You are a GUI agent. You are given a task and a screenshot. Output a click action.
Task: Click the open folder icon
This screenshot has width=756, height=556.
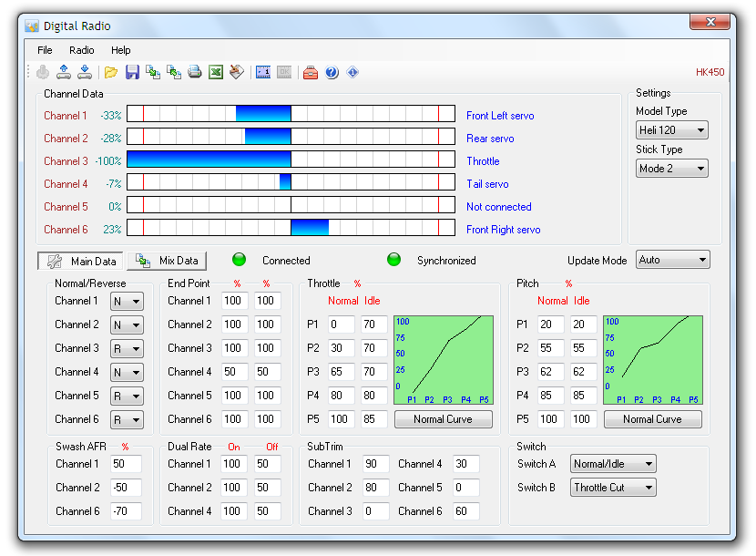[111, 73]
